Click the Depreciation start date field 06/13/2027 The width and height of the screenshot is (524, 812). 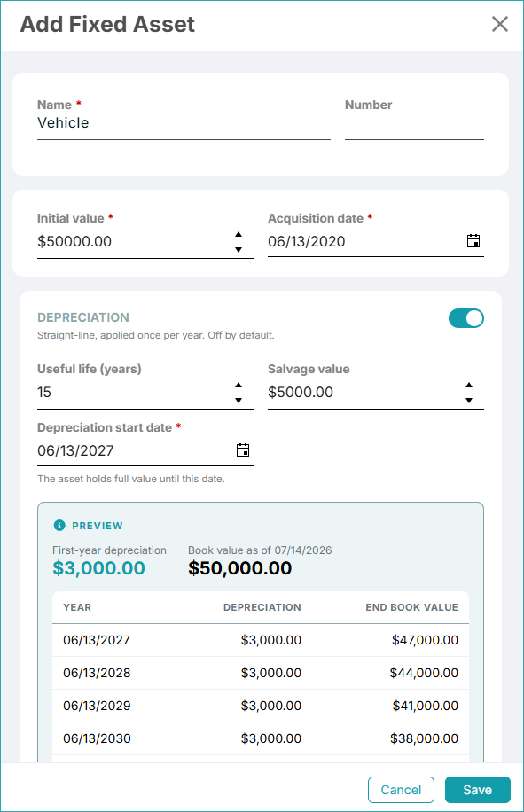(135, 450)
